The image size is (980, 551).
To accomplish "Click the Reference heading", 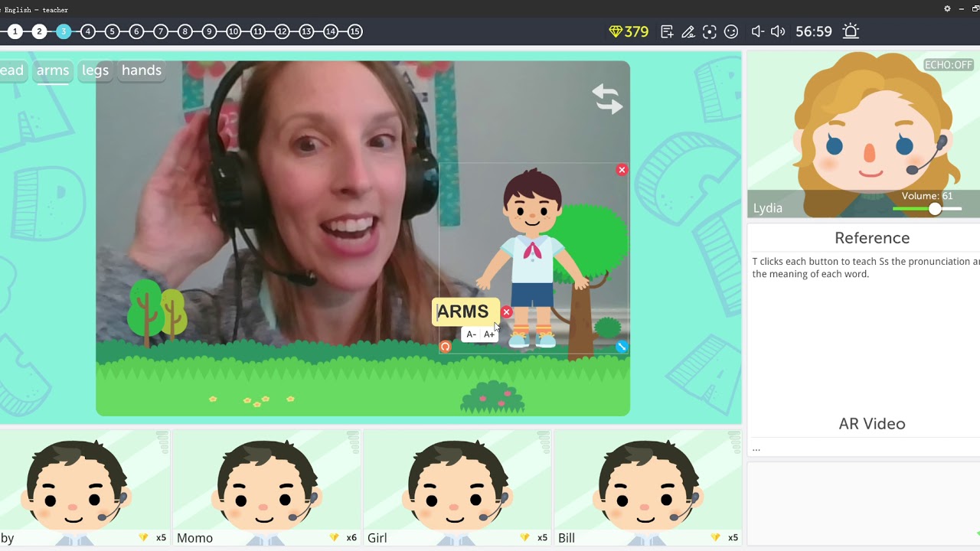I will 872,238.
